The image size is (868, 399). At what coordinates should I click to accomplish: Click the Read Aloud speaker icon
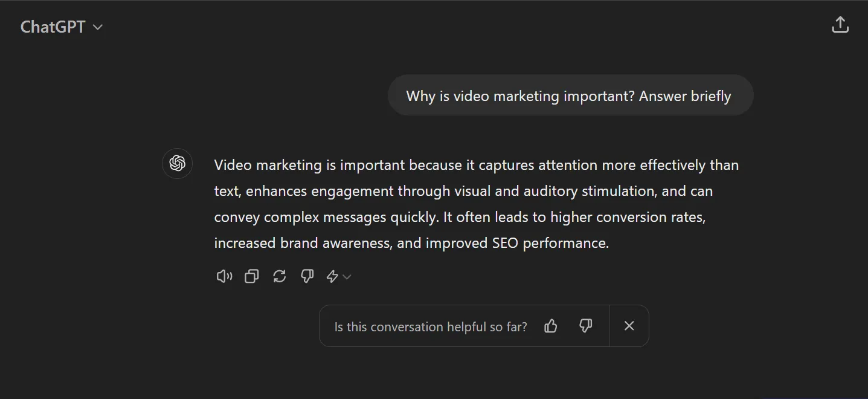coord(224,276)
